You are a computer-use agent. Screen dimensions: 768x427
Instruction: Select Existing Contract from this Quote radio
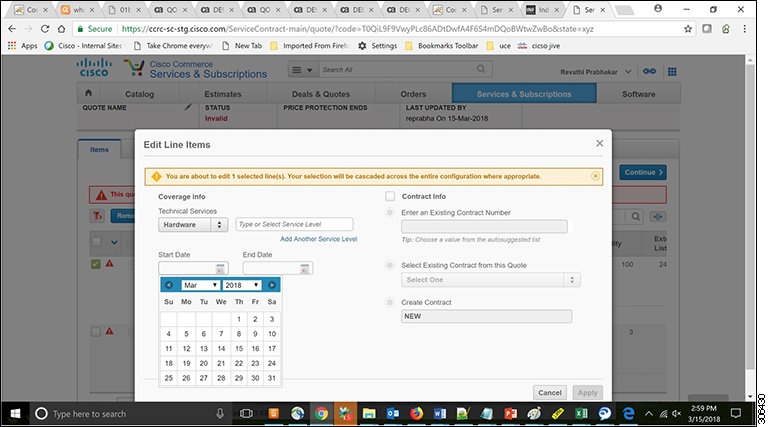click(390, 265)
